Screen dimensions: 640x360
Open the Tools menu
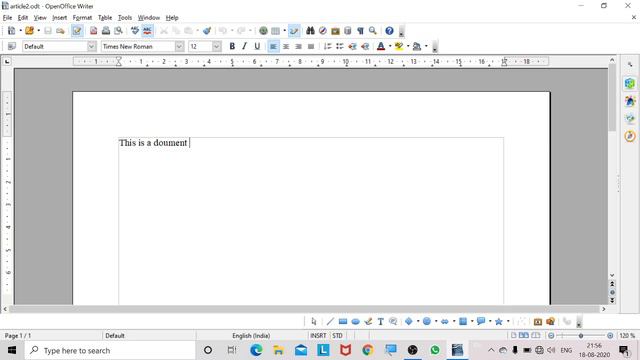point(125,18)
